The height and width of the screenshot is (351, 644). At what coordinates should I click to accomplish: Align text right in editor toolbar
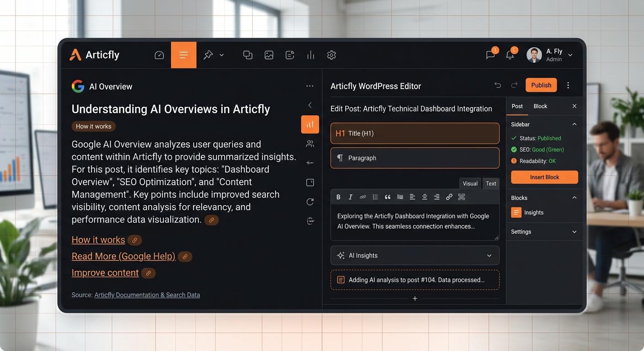click(x=437, y=197)
